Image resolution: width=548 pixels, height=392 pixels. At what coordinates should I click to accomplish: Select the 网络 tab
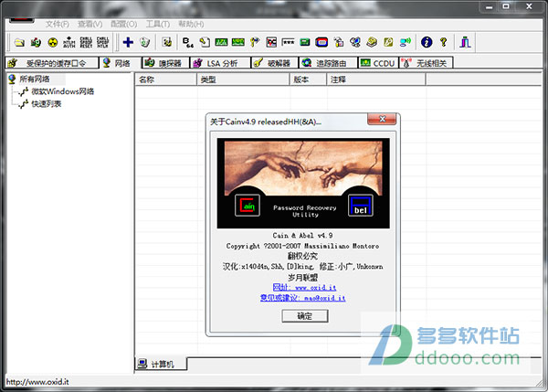point(121,63)
